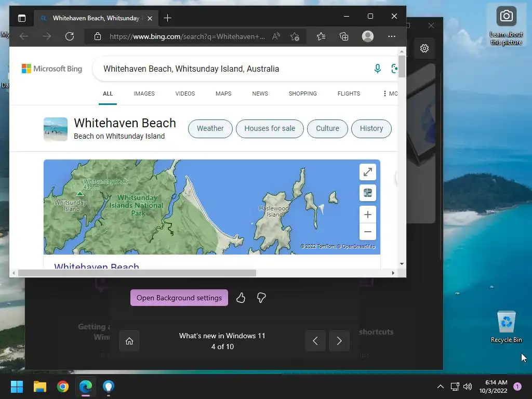The image size is (532, 399).
Task: Show next tip in Tips
Action: click(x=339, y=341)
